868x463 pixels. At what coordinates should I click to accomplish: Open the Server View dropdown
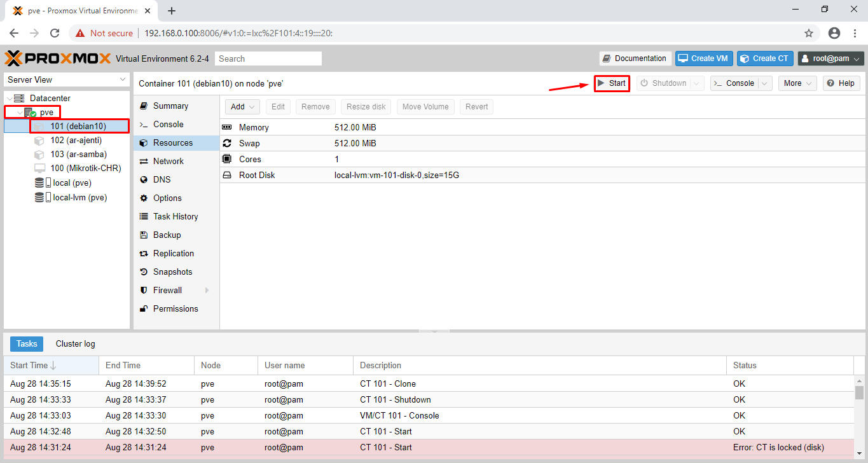click(x=67, y=79)
